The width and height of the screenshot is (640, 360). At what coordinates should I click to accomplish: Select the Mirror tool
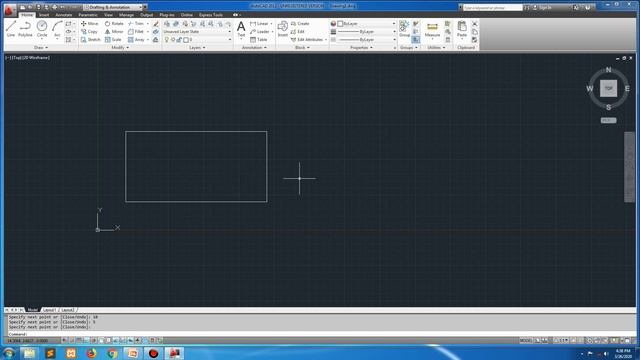click(x=114, y=31)
